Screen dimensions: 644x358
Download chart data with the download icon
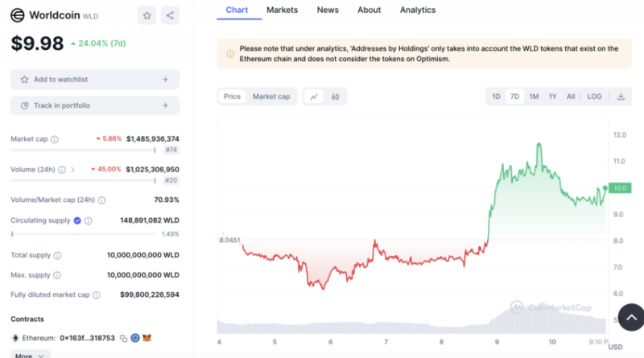coord(621,97)
